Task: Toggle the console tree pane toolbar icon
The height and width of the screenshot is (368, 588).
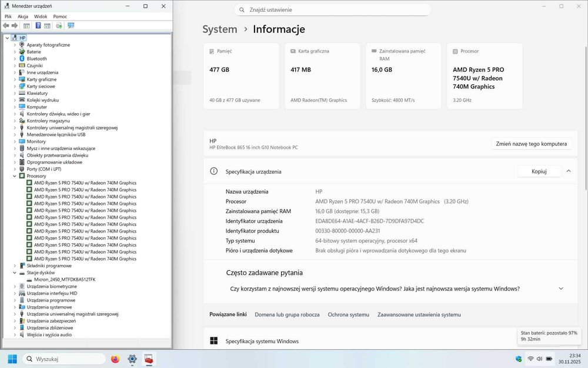Action: [x=26, y=25]
